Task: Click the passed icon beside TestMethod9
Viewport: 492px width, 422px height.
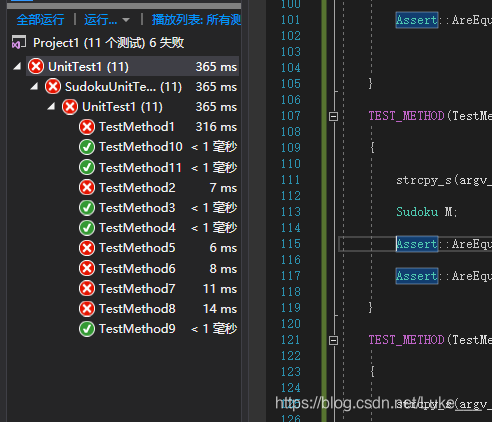Action: click(87, 329)
